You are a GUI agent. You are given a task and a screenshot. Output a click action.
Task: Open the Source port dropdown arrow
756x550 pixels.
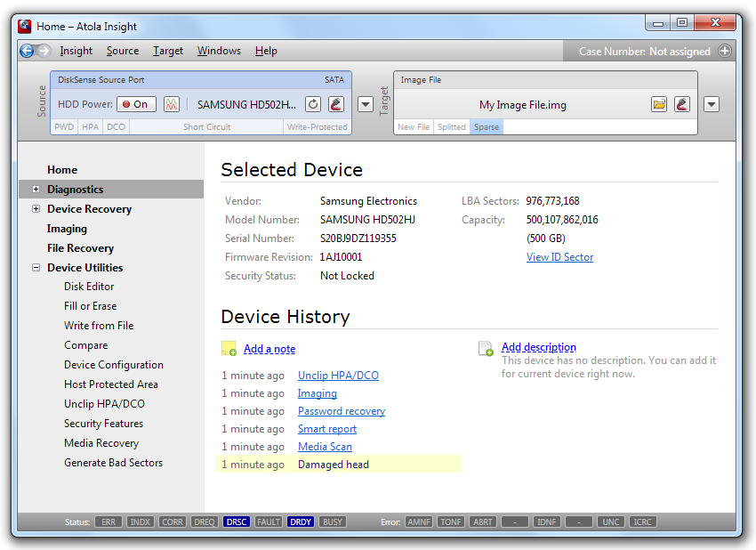[x=366, y=104]
